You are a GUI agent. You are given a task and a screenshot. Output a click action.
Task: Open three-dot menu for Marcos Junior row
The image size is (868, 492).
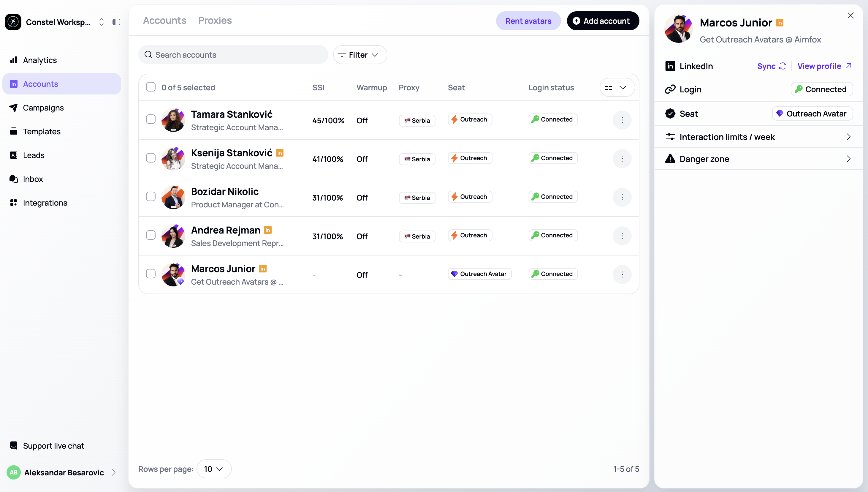tap(622, 275)
